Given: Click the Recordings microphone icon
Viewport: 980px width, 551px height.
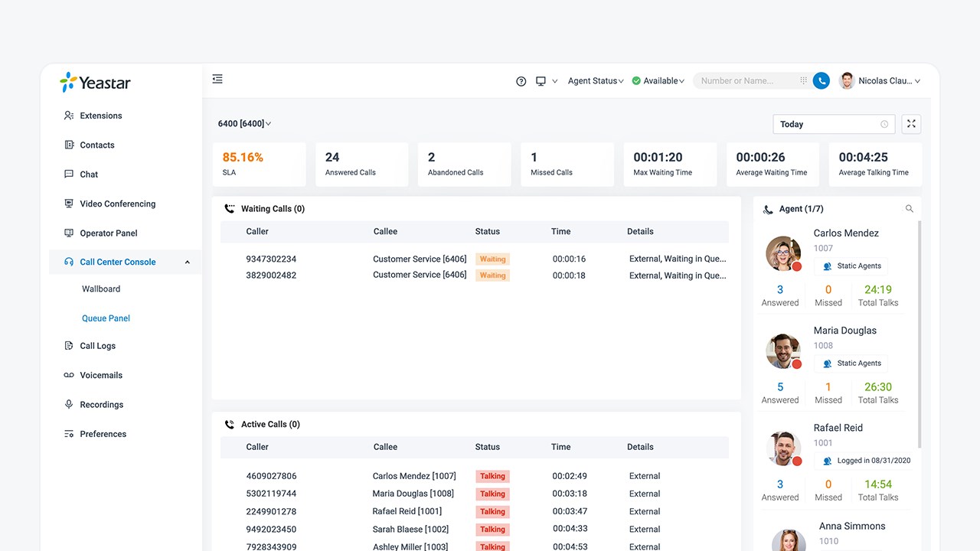Looking at the screenshot, I should [x=69, y=404].
